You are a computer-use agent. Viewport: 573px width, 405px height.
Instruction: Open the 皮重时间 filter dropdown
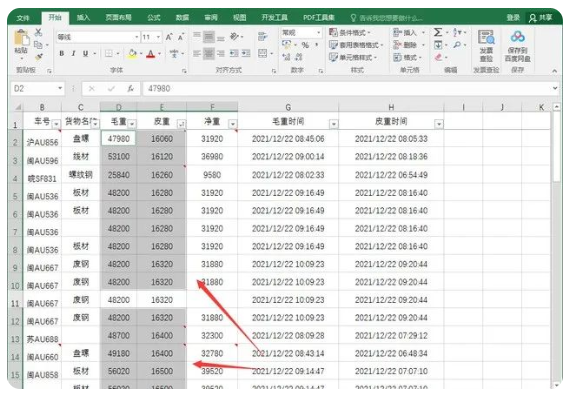[439, 124]
